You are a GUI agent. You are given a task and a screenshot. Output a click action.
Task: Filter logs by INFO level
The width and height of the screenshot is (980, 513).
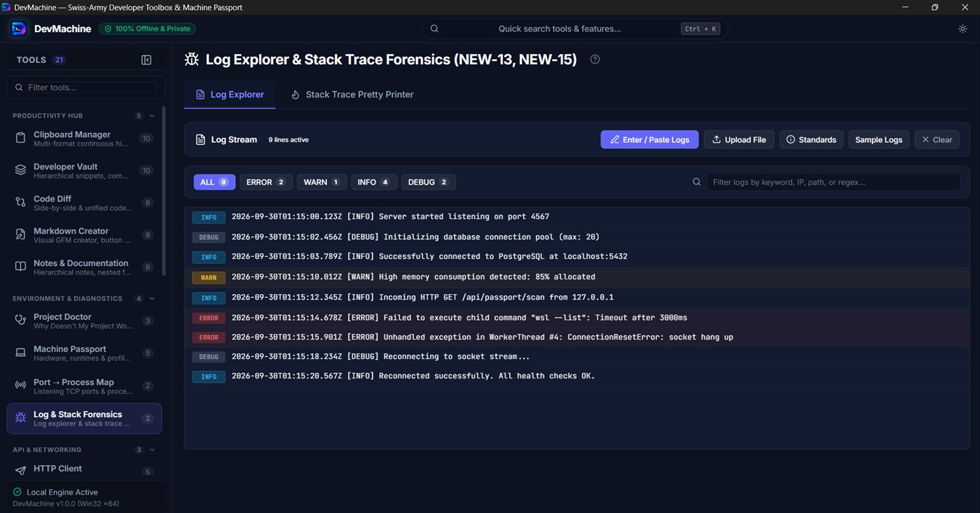[373, 182]
